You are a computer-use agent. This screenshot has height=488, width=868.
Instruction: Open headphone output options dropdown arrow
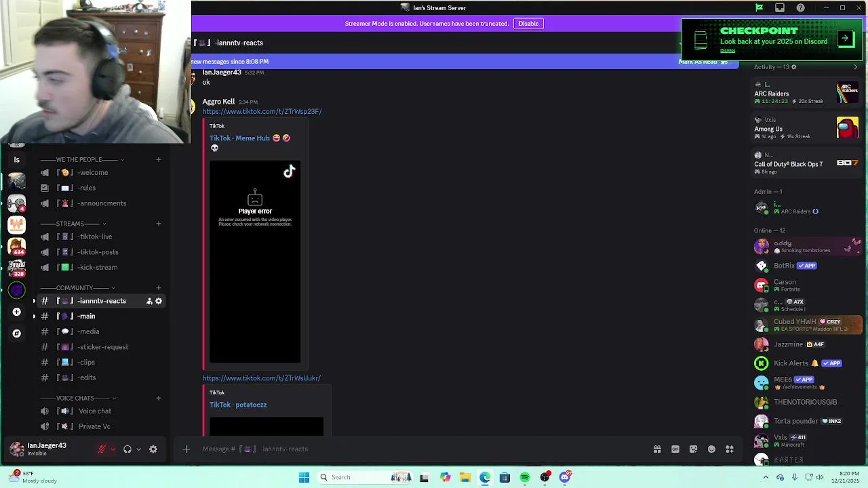point(139,449)
